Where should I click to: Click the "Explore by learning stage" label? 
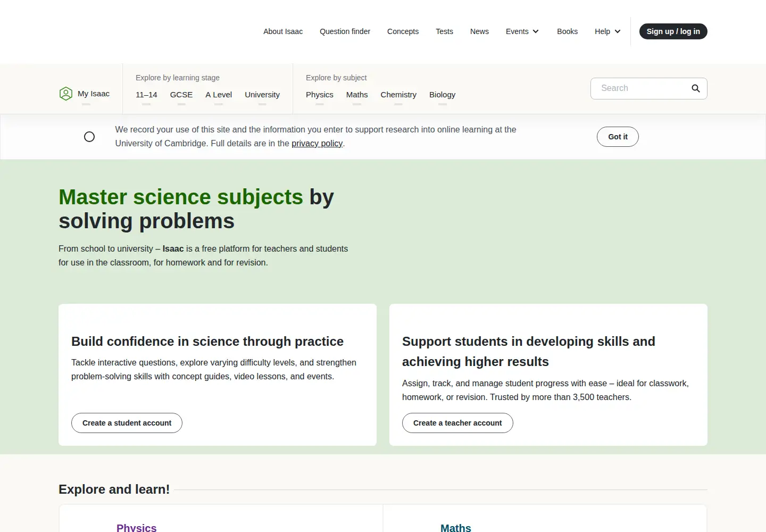178,78
